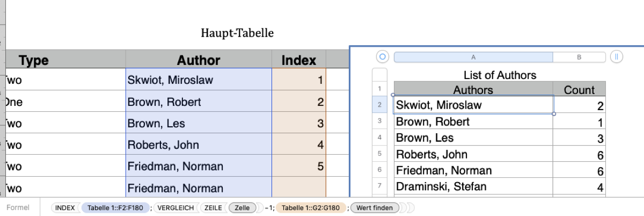Click the selected Skwiot, Miroslaw authors cell
Screen dimensions: 644x216
point(473,105)
